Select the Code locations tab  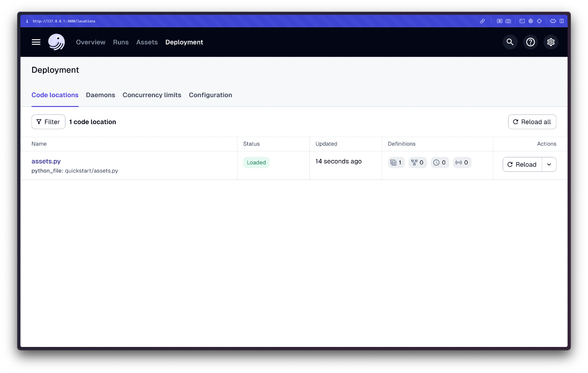coord(55,95)
